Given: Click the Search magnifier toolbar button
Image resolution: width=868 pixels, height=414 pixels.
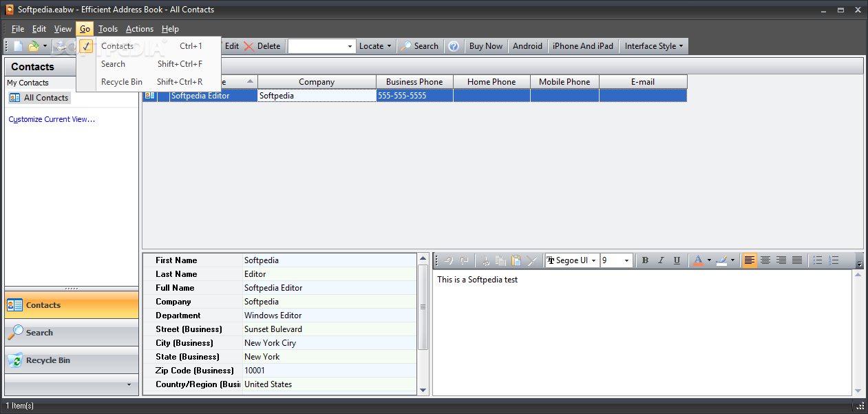Looking at the screenshot, I should pos(419,46).
